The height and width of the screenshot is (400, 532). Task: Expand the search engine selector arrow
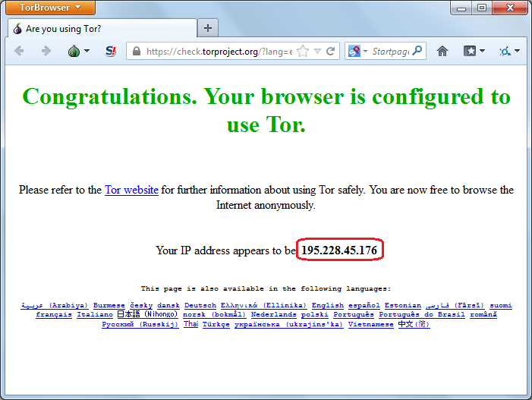(365, 51)
